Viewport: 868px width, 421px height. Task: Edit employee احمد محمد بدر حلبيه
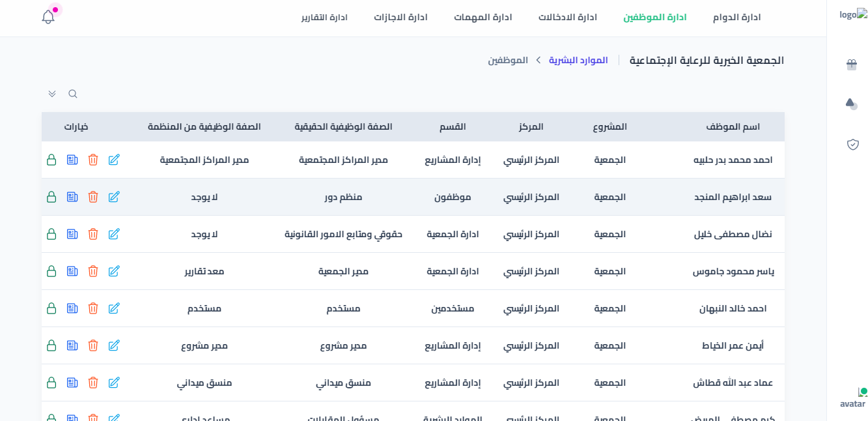(114, 160)
